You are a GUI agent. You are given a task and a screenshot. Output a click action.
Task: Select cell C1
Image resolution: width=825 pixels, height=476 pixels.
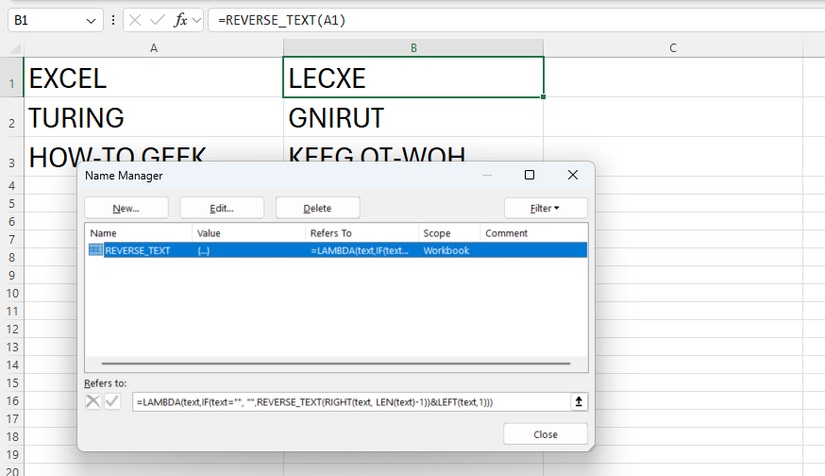(x=673, y=77)
